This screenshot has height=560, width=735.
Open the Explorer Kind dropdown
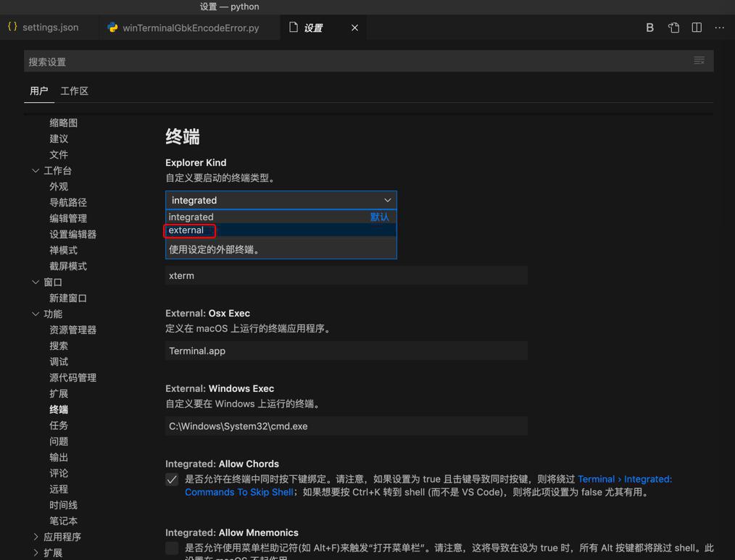pyautogui.click(x=281, y=200)
